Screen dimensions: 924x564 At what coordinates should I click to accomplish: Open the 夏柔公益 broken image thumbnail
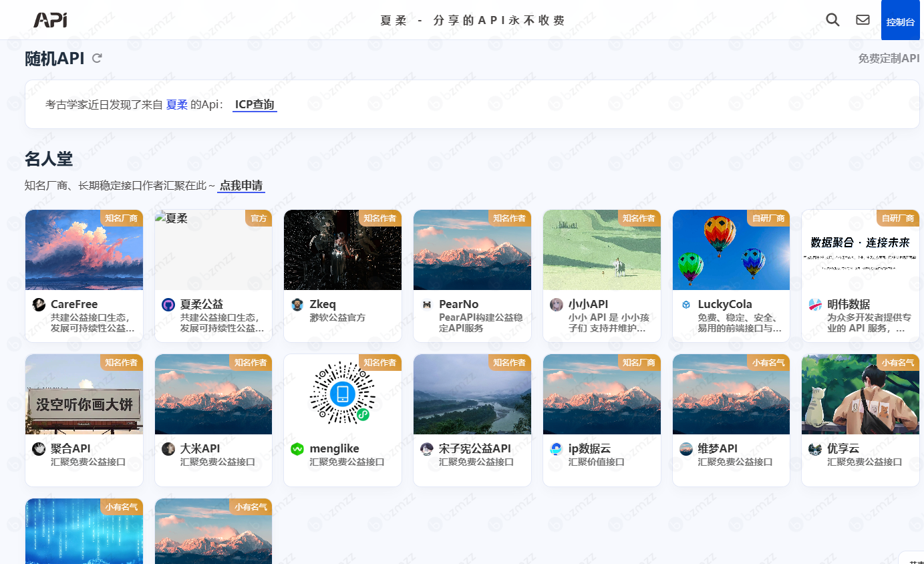pyautogui.click(x=214, y=250)
